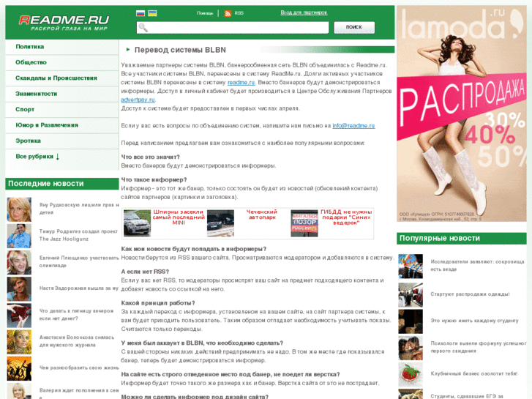
Task: Open the Мигалки позор России thumbnail
Action: tap(304, 223)
